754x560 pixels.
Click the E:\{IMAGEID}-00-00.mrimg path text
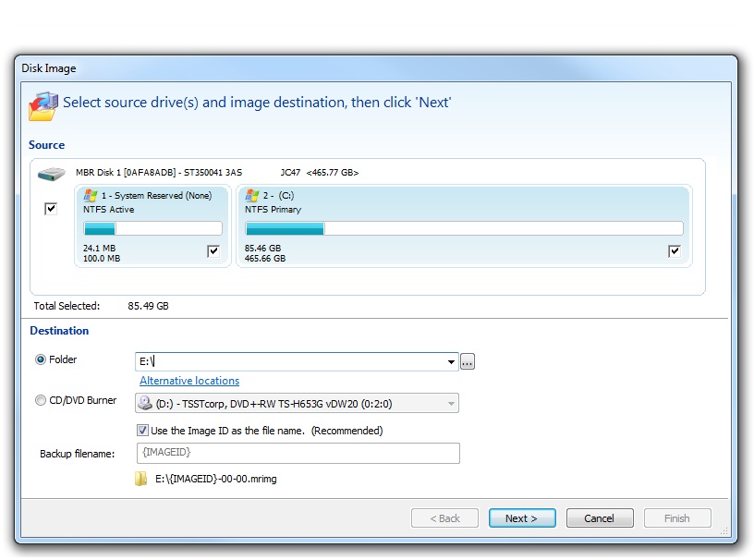[216, 479]
